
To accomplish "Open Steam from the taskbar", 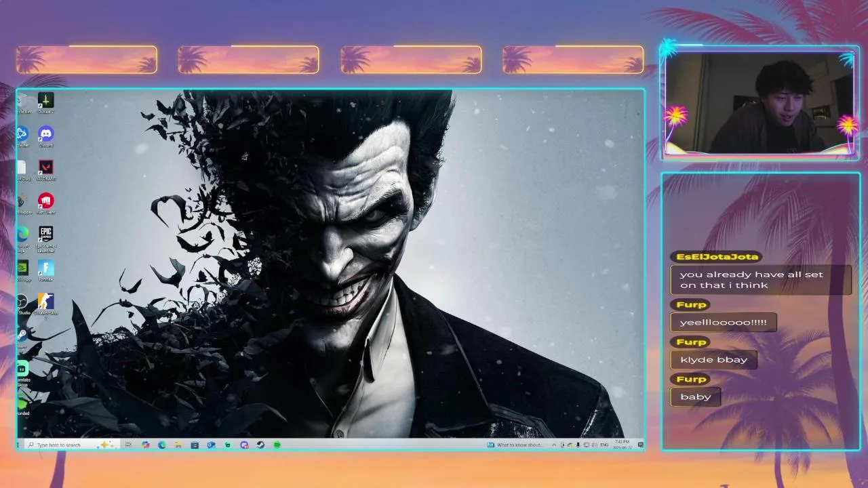I will click(260, 445).
